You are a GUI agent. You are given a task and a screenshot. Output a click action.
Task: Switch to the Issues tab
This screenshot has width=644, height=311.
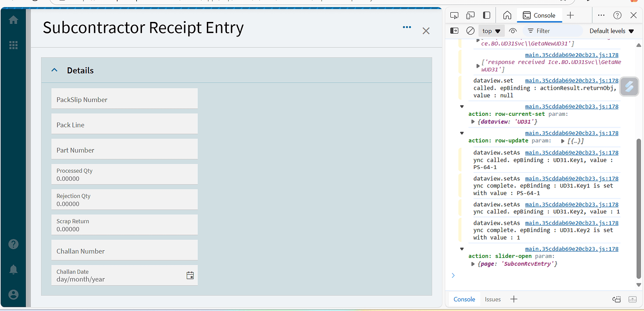(x=492, y=299)
